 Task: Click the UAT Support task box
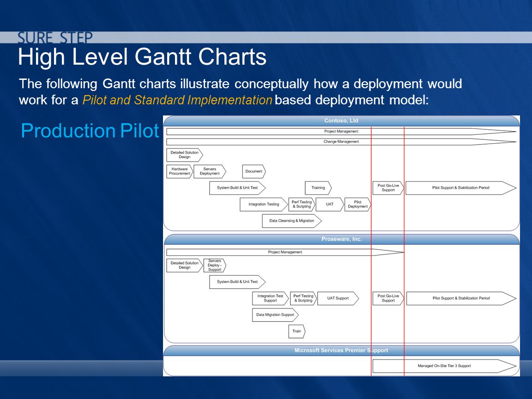coord(338,299)
